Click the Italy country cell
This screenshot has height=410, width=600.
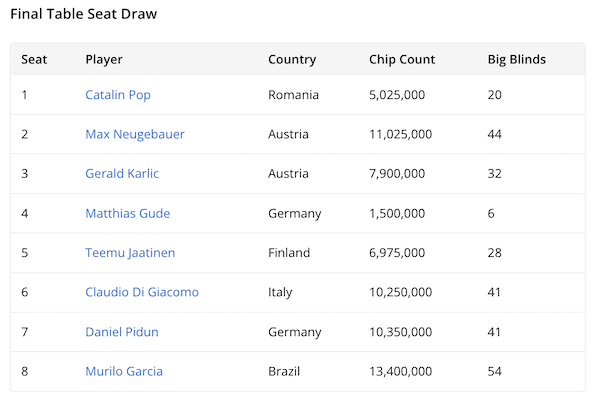(281, 292)
